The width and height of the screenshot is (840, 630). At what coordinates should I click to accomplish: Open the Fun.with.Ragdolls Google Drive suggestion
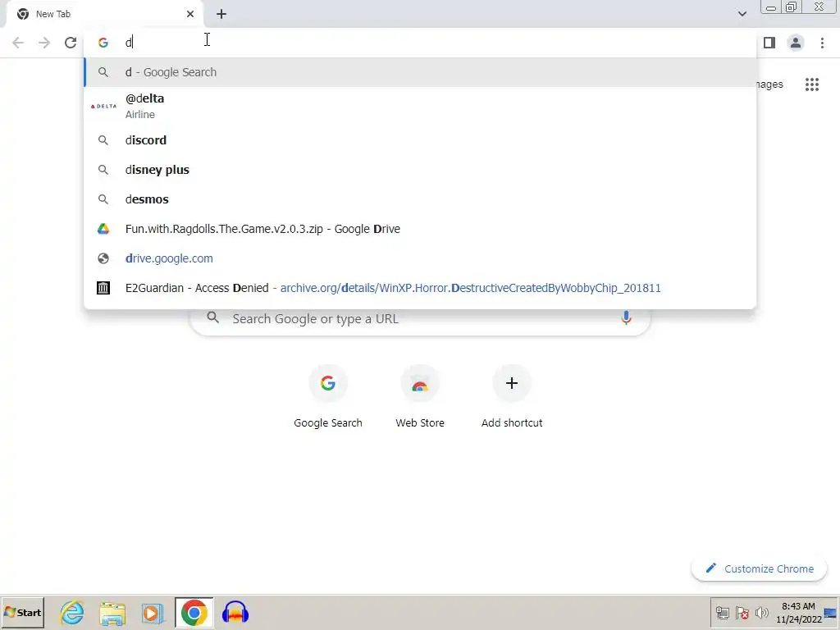(420, 229)
